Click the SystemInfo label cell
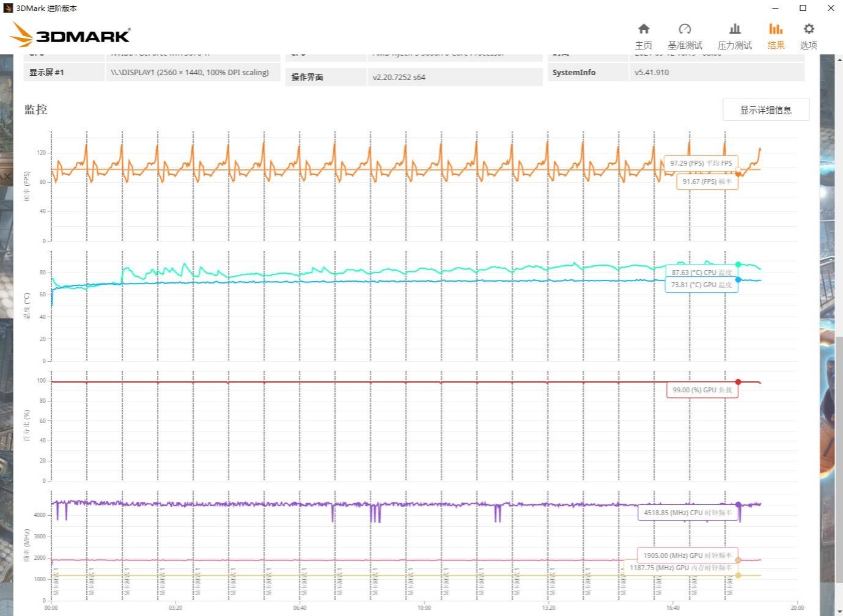Image resolution: width=843 pixels, height=616 pixels. point(588,72)
